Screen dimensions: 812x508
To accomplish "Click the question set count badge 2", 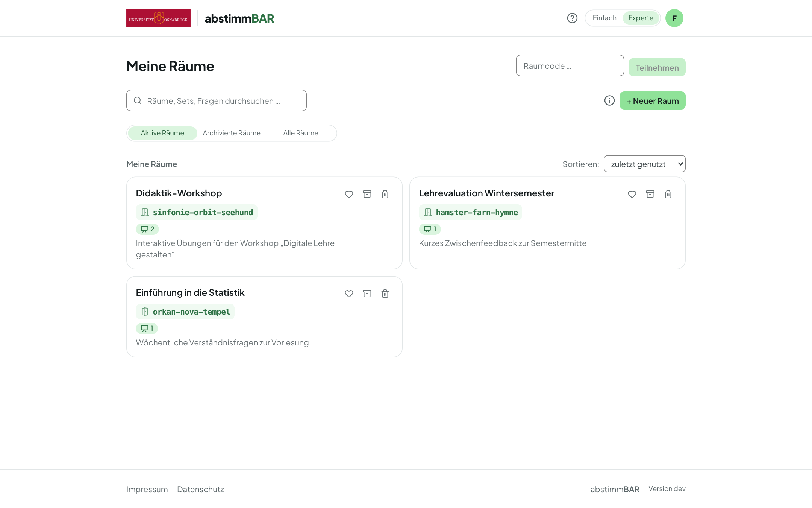I will click(147, 229).
